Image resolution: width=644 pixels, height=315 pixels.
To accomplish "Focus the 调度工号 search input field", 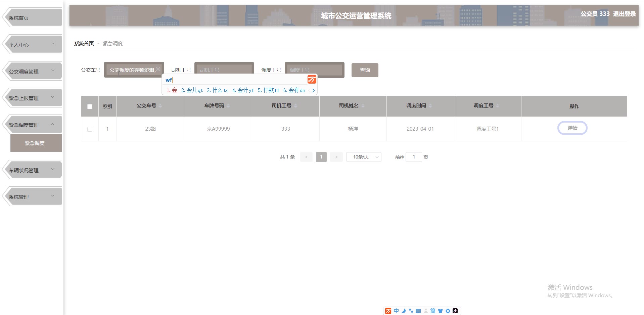I will tap(315, 70).
